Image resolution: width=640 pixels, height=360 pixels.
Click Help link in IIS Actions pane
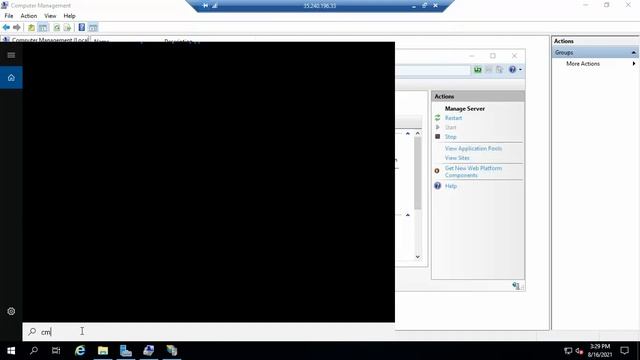point(451,186)
